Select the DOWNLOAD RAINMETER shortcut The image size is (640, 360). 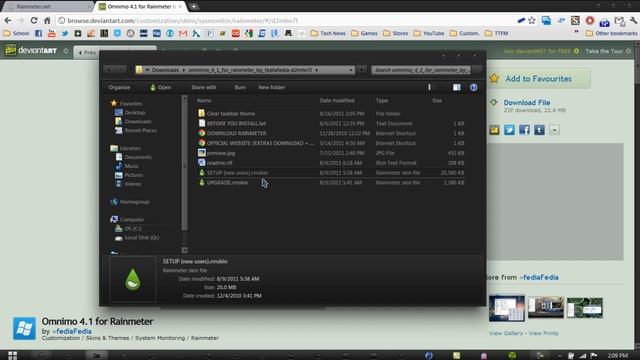[236, 133]
